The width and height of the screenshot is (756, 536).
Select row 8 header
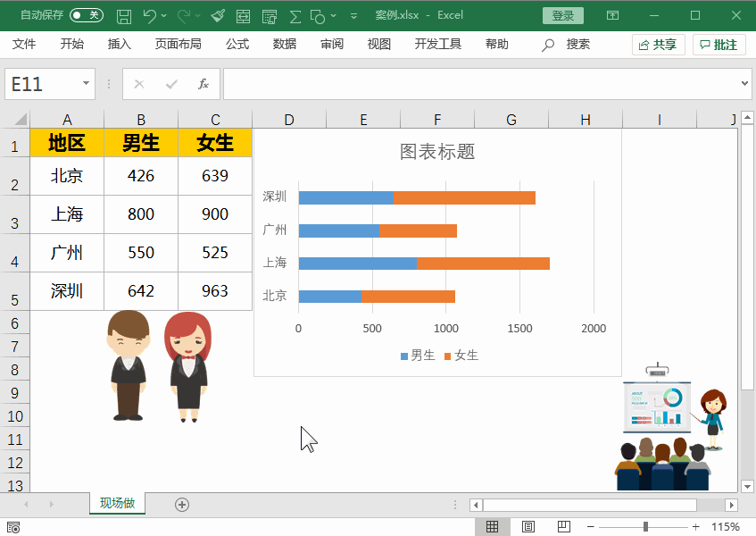point(15,370)
